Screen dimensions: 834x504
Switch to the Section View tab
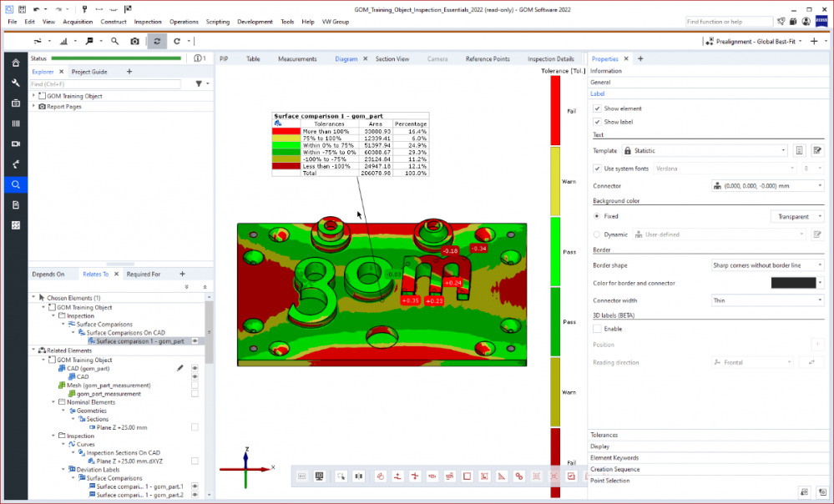coord(392,58)
